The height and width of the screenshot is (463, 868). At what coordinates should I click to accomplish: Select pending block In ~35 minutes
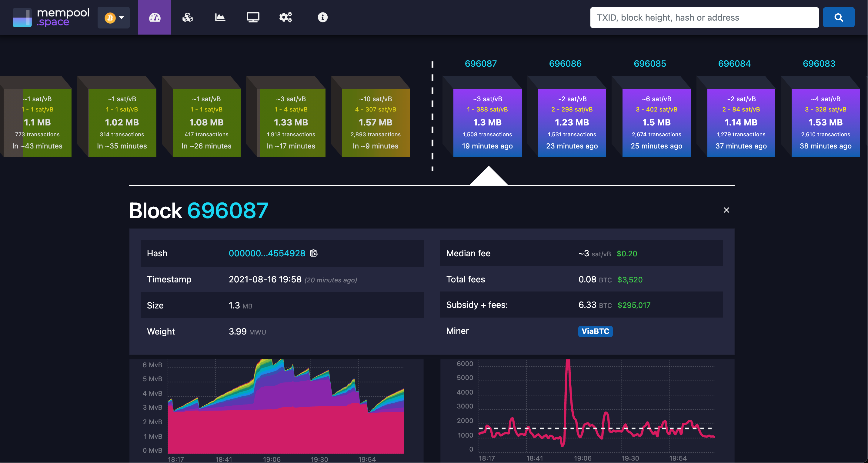point(122,123)
